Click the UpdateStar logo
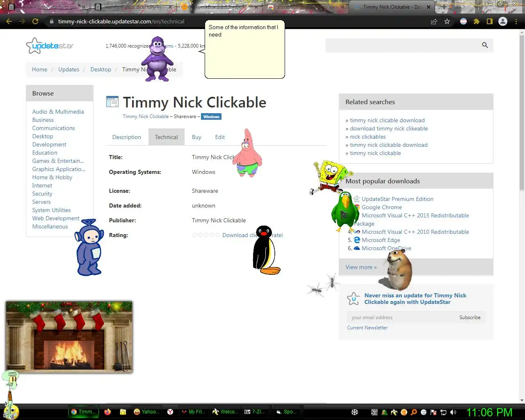The height and width of the screenshot is (420, 525). click(50, 46)
